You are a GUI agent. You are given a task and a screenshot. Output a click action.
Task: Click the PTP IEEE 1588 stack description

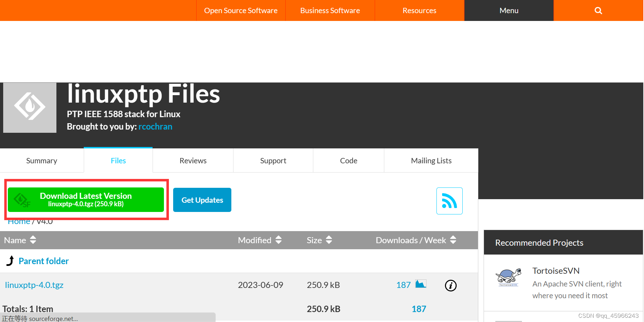click(123, 114)
